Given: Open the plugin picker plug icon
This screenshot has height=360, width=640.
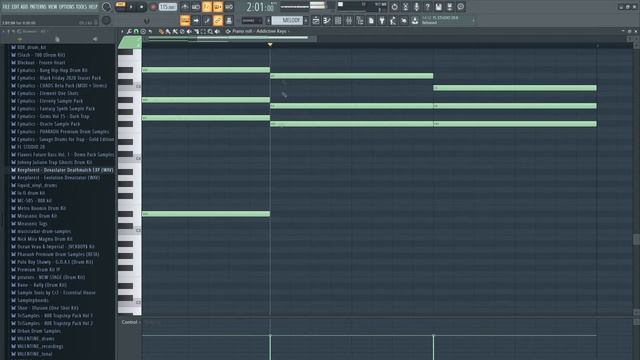Looking at the screenshot, I should pyautogui.click(x=382, y=20).
